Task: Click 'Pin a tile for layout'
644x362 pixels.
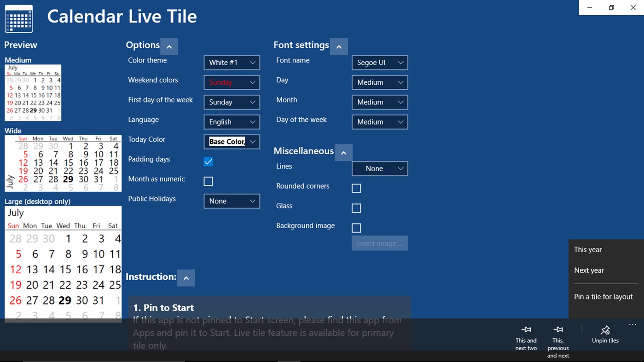Action: coord(603,296)
